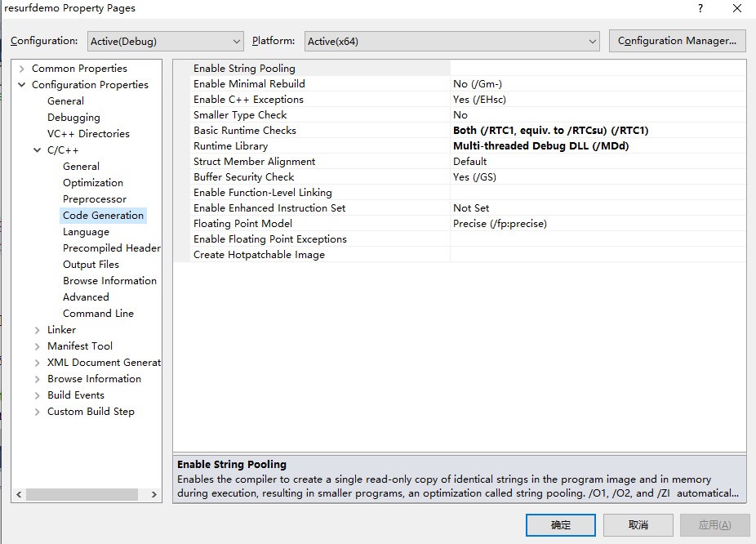The height and width of the screenshot is (544, 756).
Task: Select Optimization under C/C++
Action: 93,183
